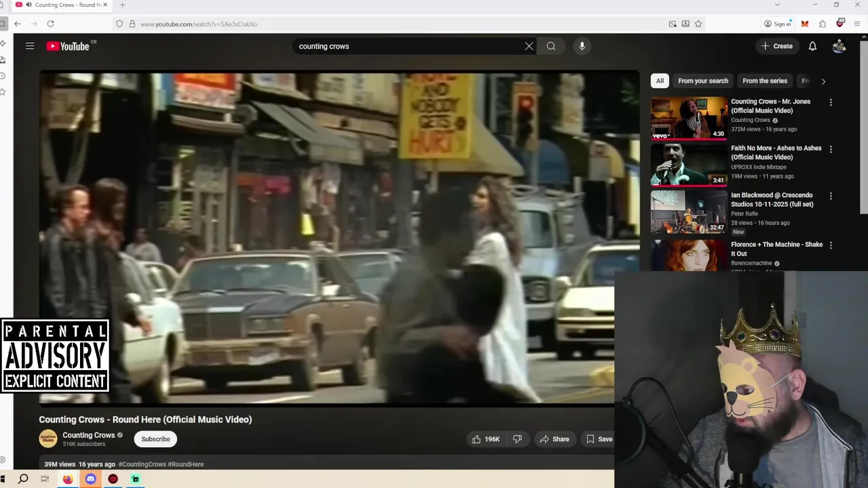View site security via the padlock icon
The image size is (868, 488).
point(132,24)
